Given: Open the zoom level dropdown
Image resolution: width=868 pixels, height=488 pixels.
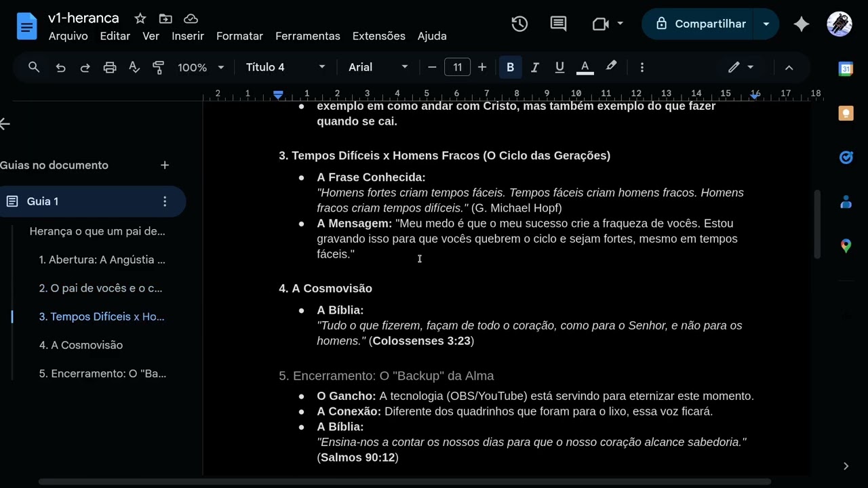Looking at the screenshot, I should pos(201,67).
